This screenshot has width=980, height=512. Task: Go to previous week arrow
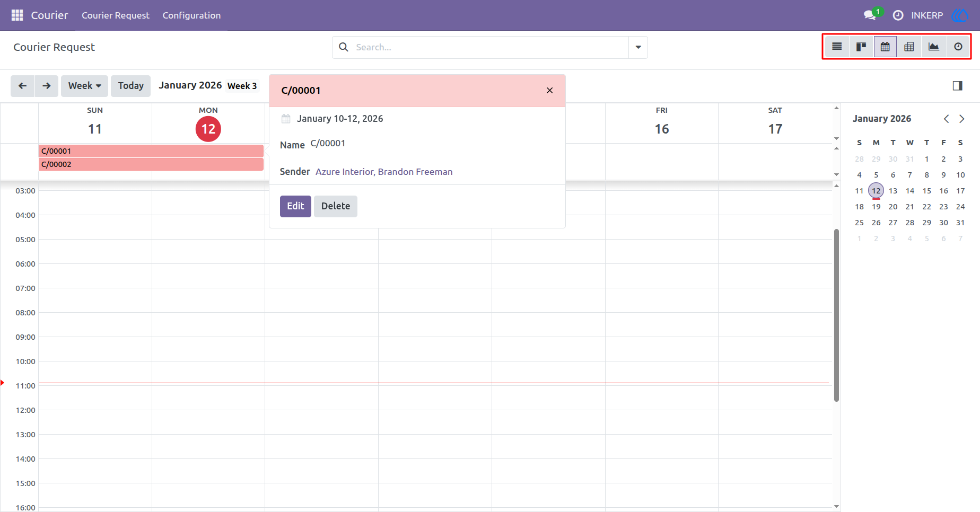[23, 86]
